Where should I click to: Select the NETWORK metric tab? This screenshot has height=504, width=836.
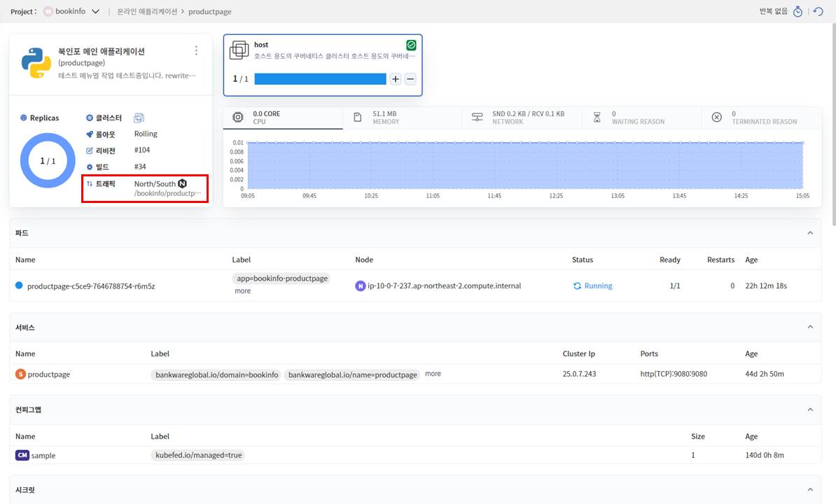click(522, 118)
